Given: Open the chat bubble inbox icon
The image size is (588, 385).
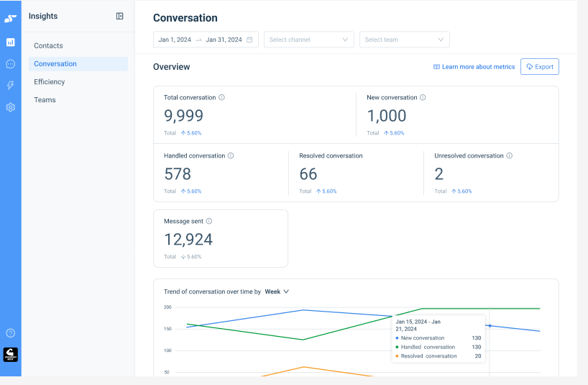Looking at the screenshot, I should [x=10, y=64].
